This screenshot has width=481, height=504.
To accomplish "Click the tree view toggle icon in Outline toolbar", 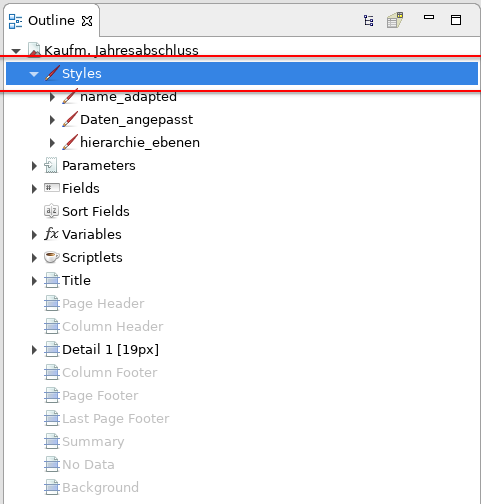I will click(368, 21).
